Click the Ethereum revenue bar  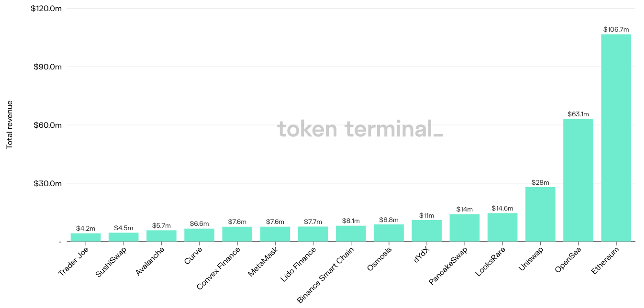616,138
